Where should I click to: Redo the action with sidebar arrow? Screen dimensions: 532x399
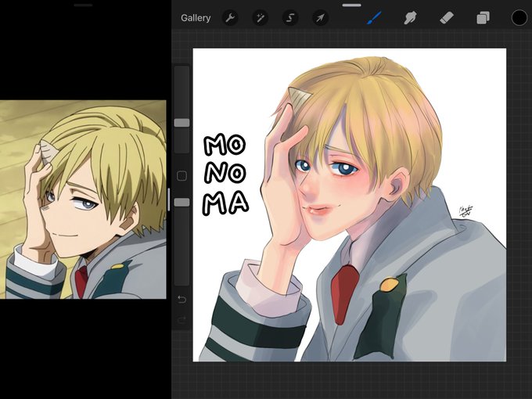click(182, 320)
